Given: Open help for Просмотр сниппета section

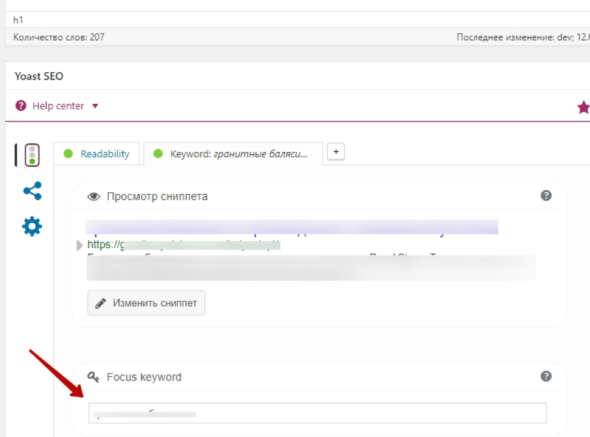Looking at the screenshot, I should tap(546, 196).
